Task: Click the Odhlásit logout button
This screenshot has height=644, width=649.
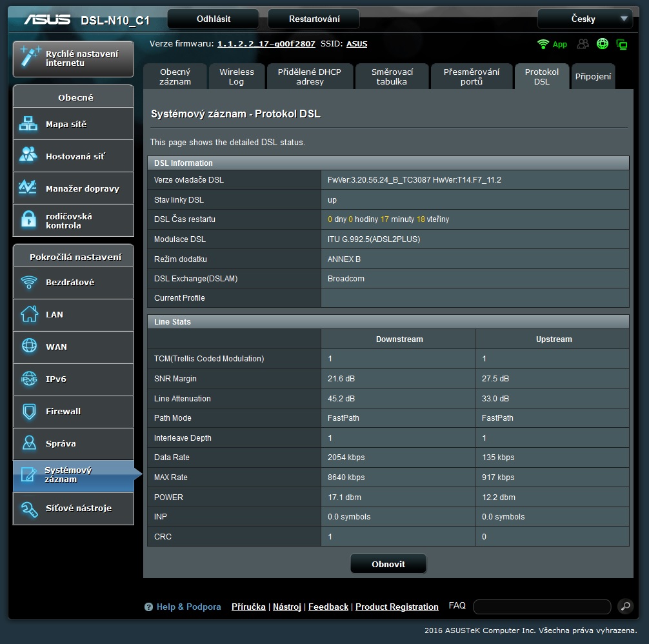Action: point(213,19)
